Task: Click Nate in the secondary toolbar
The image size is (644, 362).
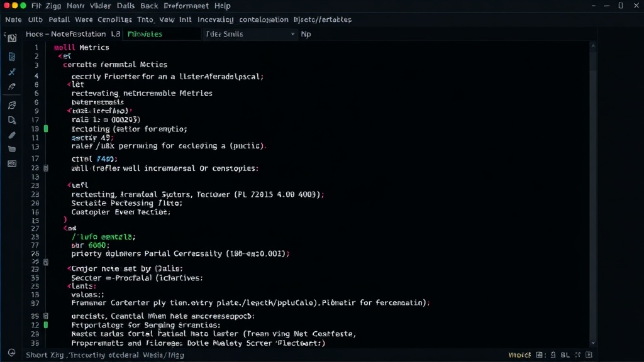Action: pos(14,19)
